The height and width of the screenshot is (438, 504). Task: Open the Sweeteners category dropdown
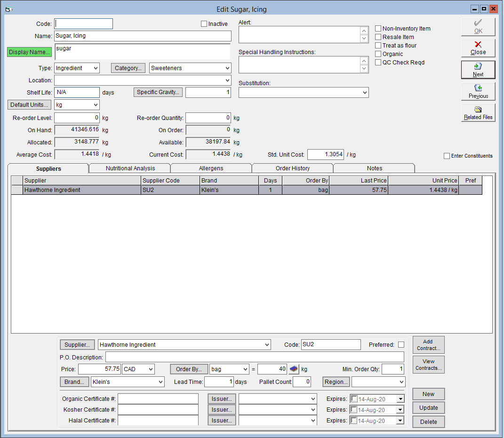227,68
